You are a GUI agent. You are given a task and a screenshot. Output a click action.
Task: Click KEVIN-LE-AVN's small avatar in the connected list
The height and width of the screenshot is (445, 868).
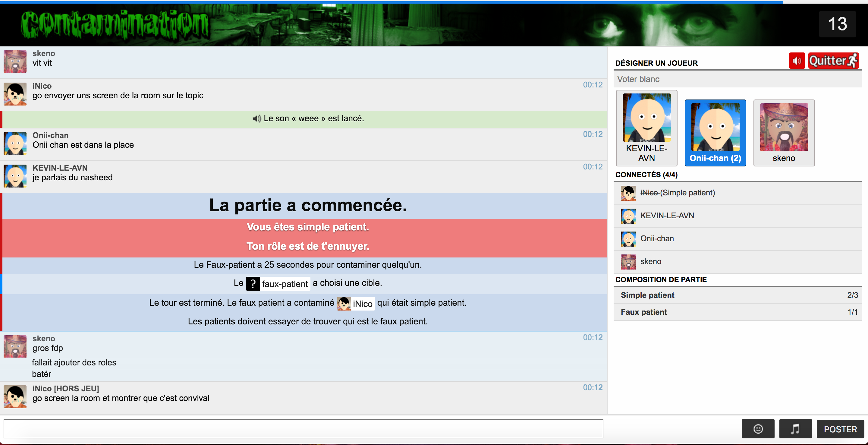pos(628,216)
